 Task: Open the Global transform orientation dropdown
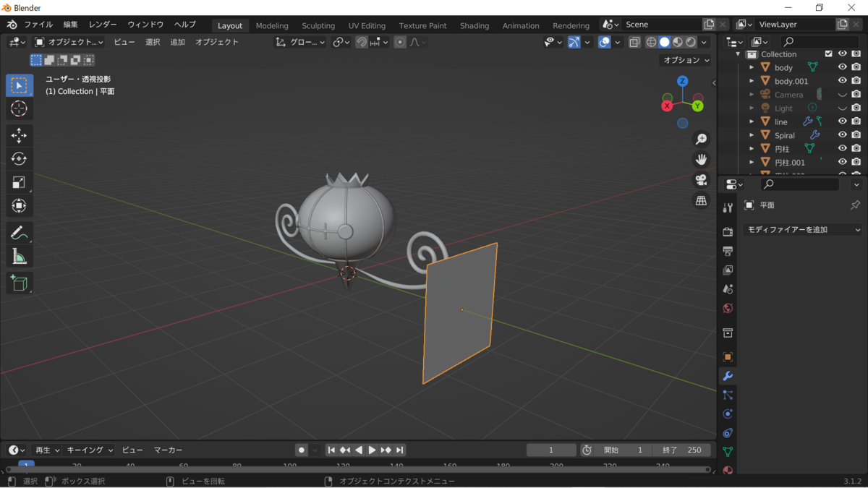tap(301, 42)
